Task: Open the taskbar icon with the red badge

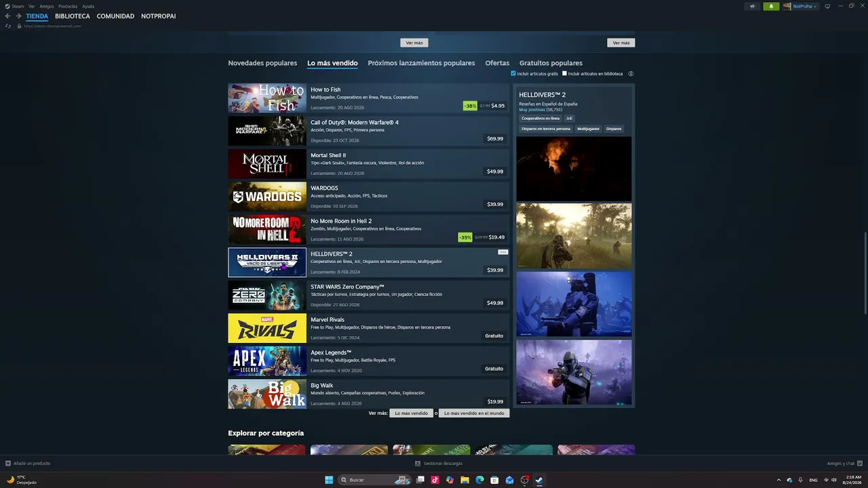Action: coord(524,480)
